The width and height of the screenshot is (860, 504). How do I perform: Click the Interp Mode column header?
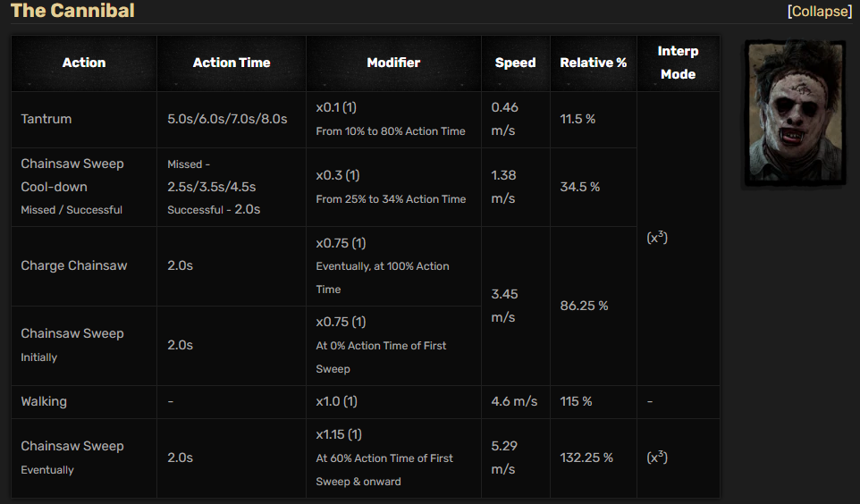[678, 63]
